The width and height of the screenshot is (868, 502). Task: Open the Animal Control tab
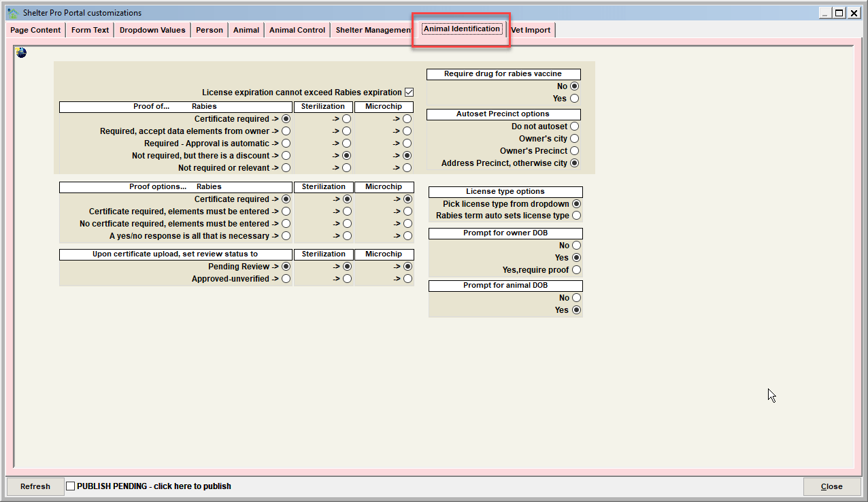[297, 30]
